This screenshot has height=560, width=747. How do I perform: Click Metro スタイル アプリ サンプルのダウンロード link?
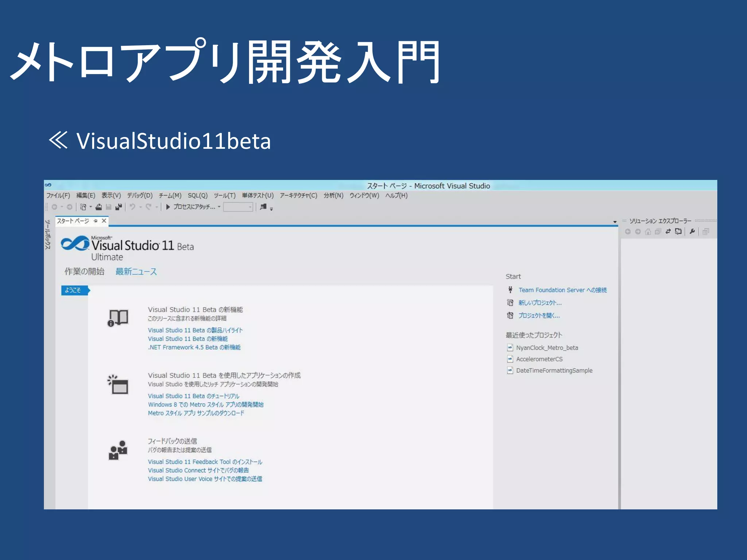tap(196, 413)
